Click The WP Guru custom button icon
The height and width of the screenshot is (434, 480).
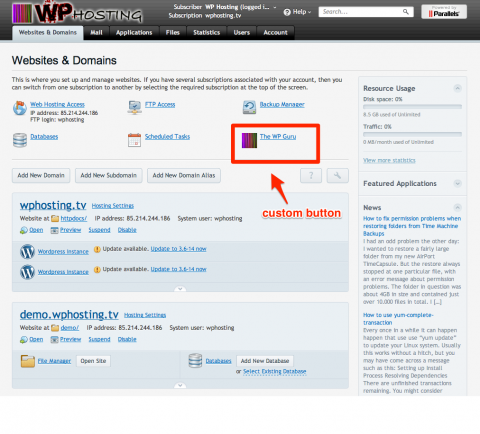click(x=249, y=140)
